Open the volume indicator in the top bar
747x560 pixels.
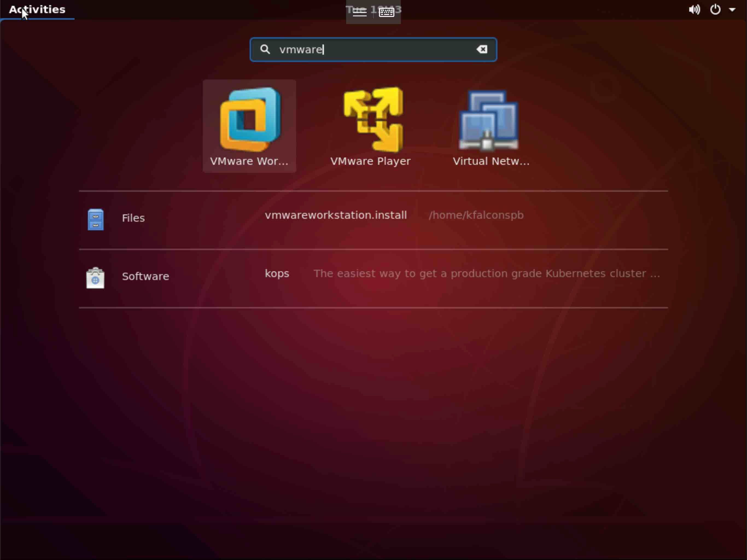pyautogui.click(x=694, y=10)
